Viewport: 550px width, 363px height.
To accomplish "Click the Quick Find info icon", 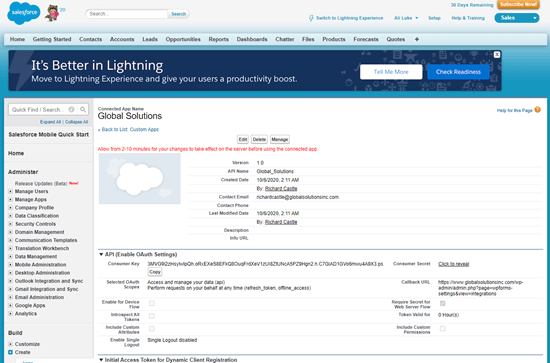I will (71, 110).
